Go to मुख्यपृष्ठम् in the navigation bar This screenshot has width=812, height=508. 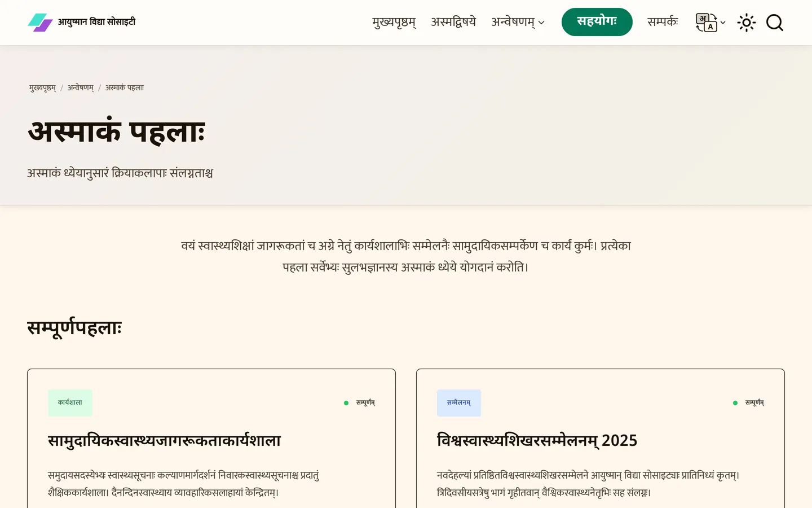[x=394, y=22]
